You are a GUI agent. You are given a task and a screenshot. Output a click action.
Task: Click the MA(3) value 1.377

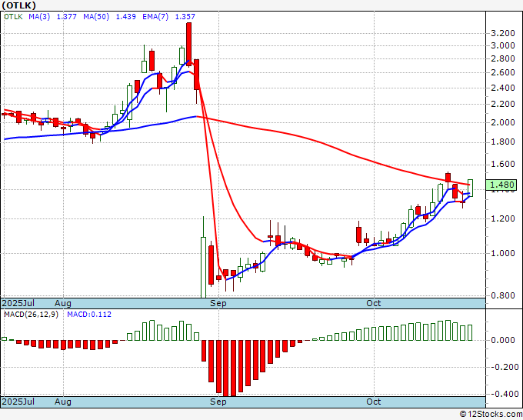coord(67,16)
